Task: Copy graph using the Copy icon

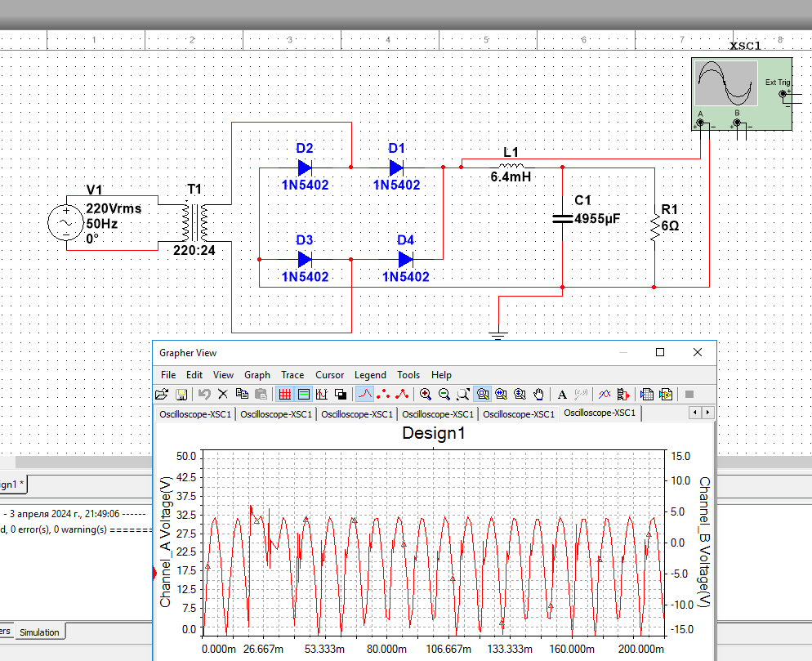Action: [242, 395]
